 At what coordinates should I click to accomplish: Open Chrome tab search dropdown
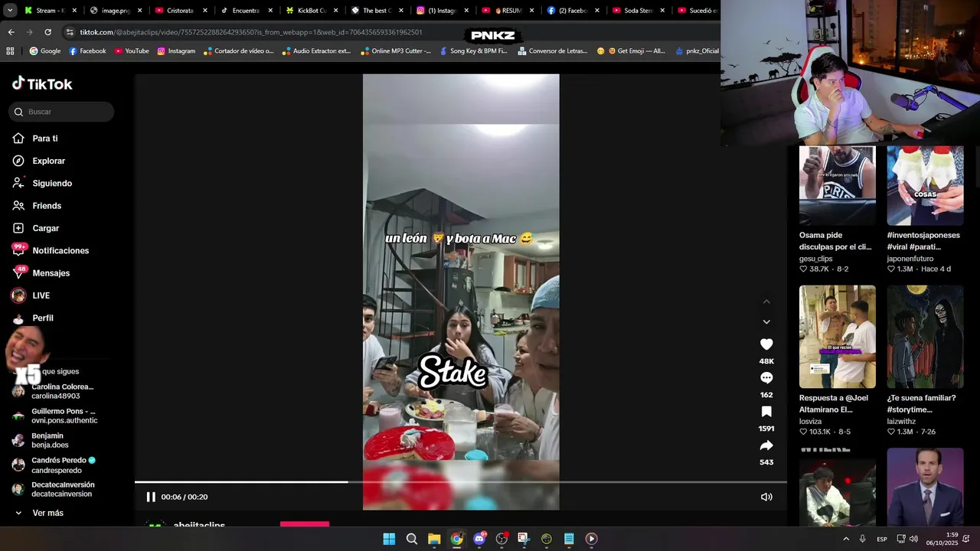10,11
